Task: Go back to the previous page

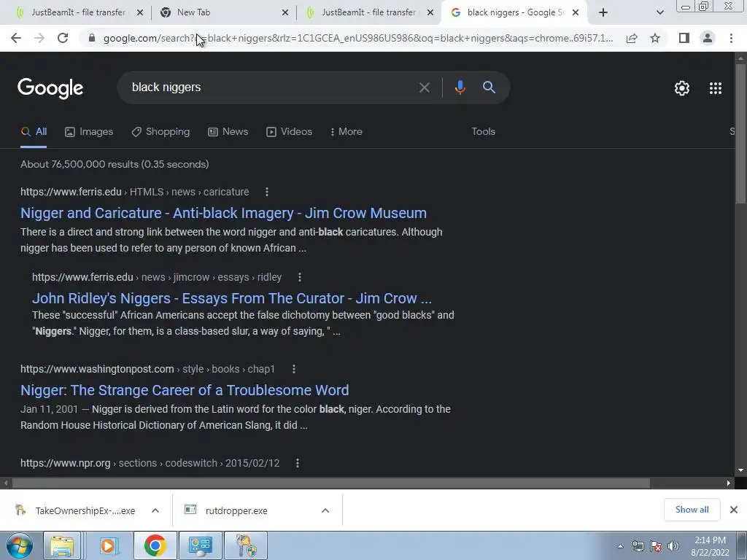Action: click(x=16, y=38)
